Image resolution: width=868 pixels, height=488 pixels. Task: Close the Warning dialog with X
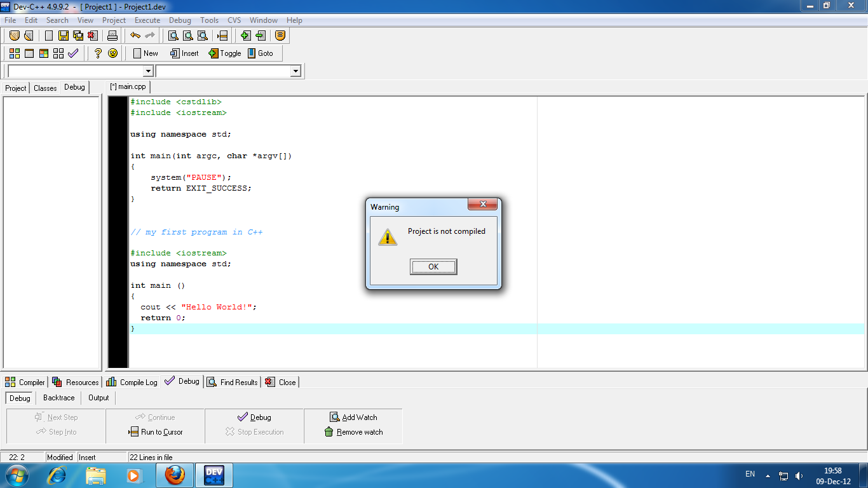point(482,204)
